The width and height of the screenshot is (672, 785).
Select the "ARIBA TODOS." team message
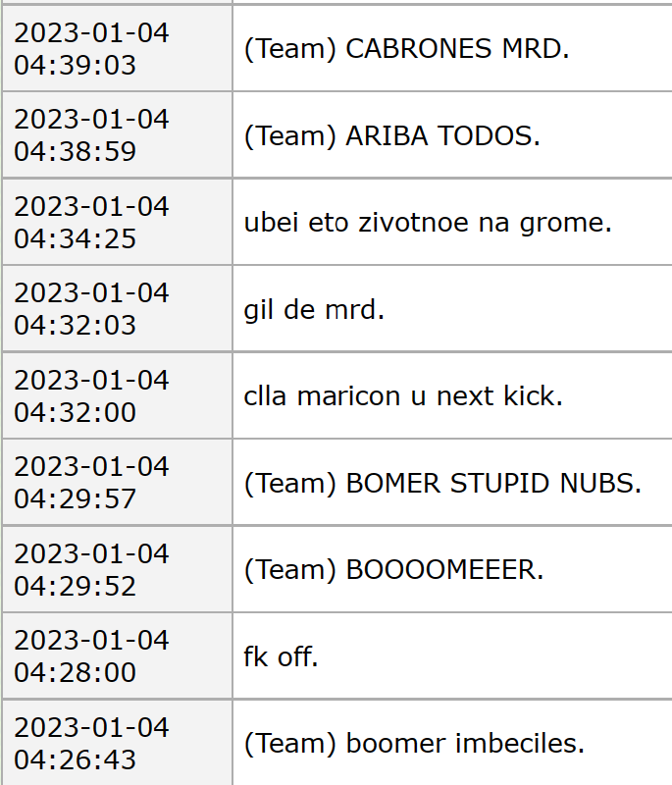391,136
